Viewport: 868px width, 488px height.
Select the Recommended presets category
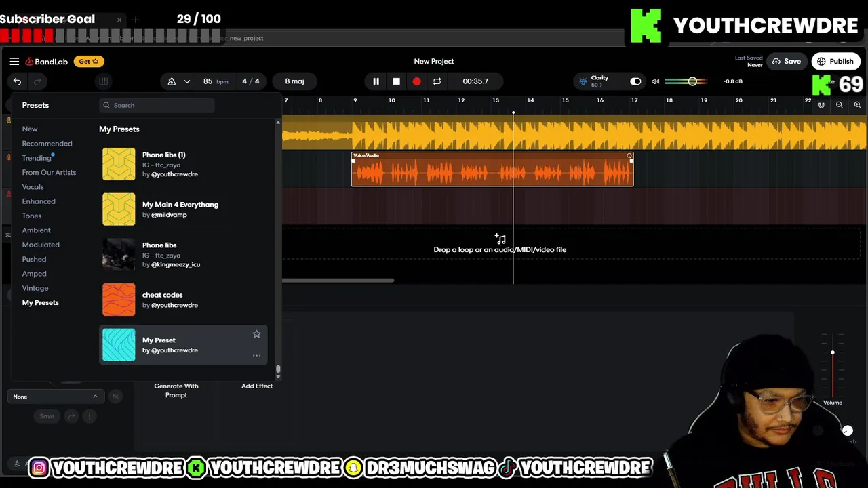tap(47, 144)
